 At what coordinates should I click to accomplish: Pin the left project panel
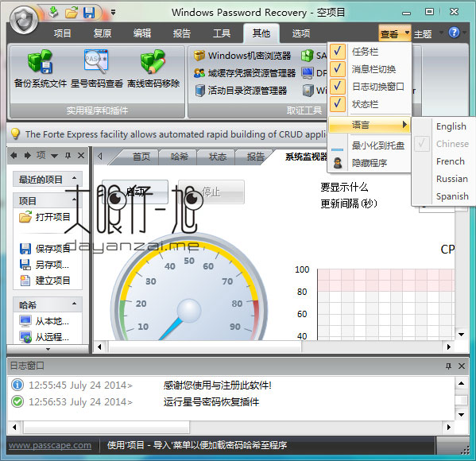[68, 156]
